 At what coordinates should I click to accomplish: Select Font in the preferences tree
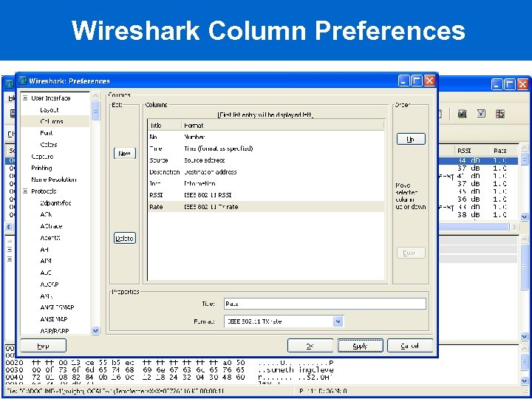pos(46,133)
